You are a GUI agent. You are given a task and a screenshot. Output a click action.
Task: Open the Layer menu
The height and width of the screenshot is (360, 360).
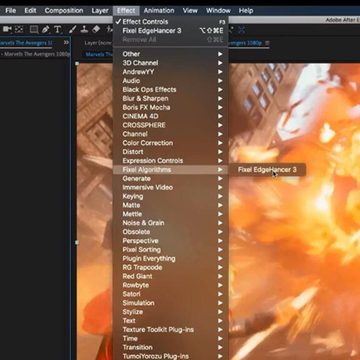[100, 11]
